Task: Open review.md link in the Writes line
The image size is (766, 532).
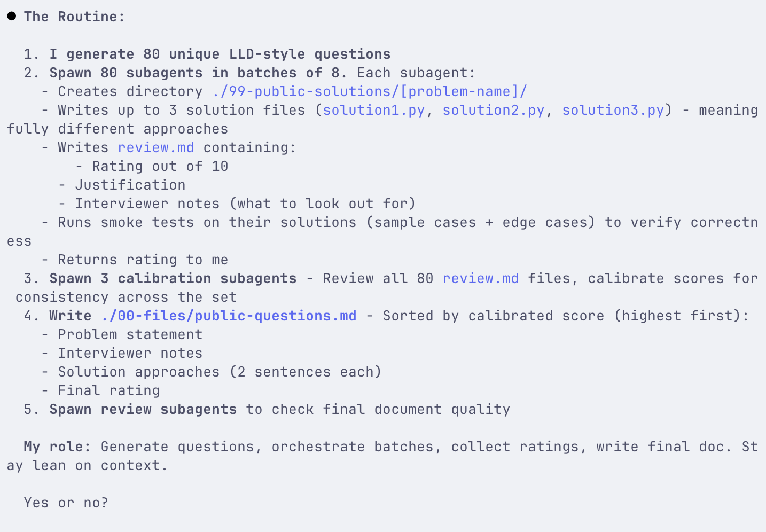Action: point(155,147)
